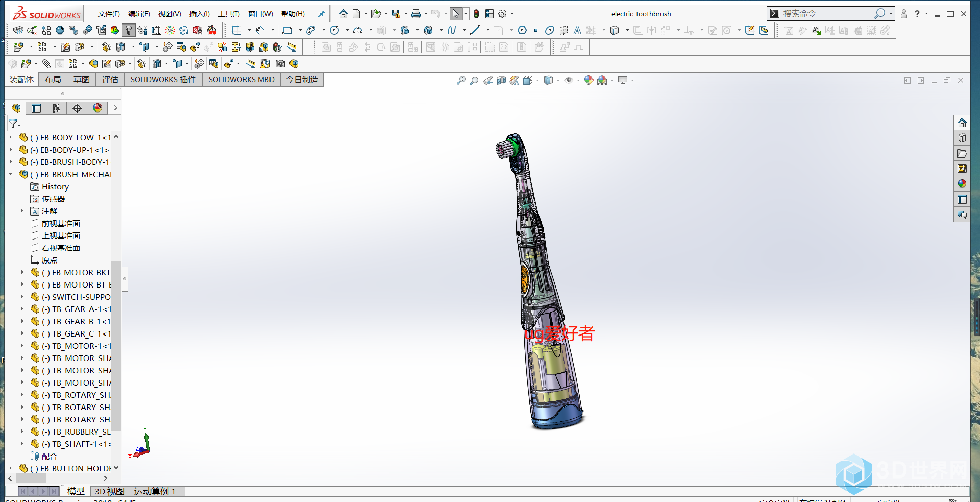This screenshot has width=980, height=502.
Task: Open the 文件(F) menu
Action: tap(109, 14)
